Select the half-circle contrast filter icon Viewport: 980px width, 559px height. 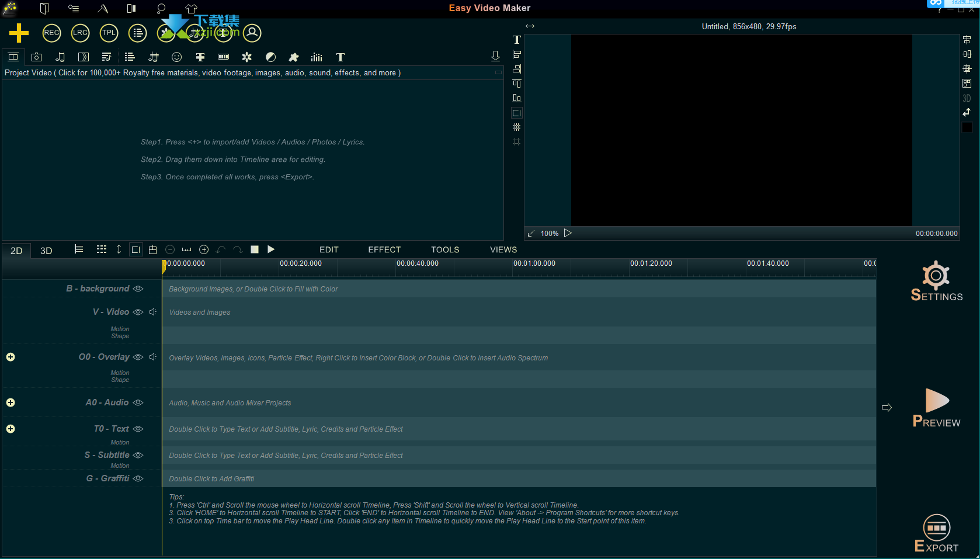coord(270,57)
